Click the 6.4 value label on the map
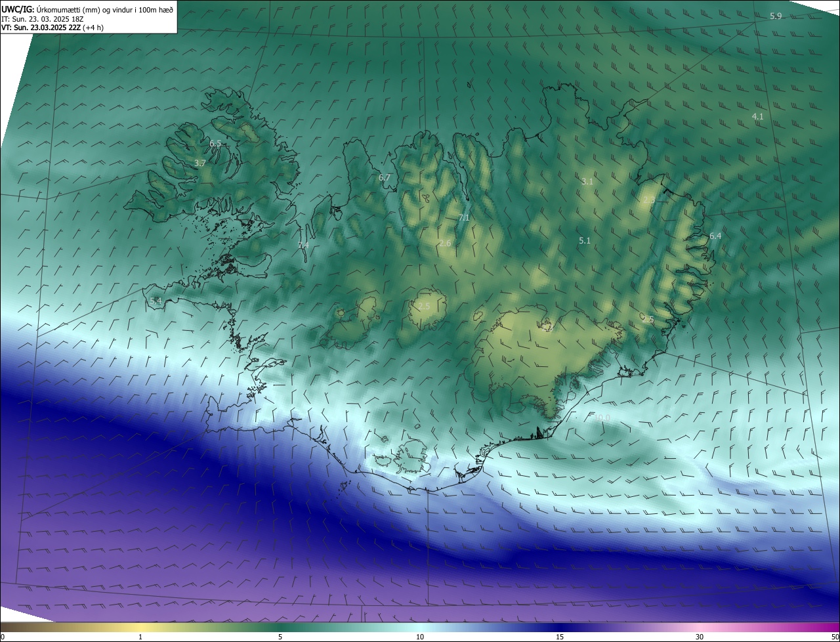Screen dimensions: 840x642 pos(715,236)
